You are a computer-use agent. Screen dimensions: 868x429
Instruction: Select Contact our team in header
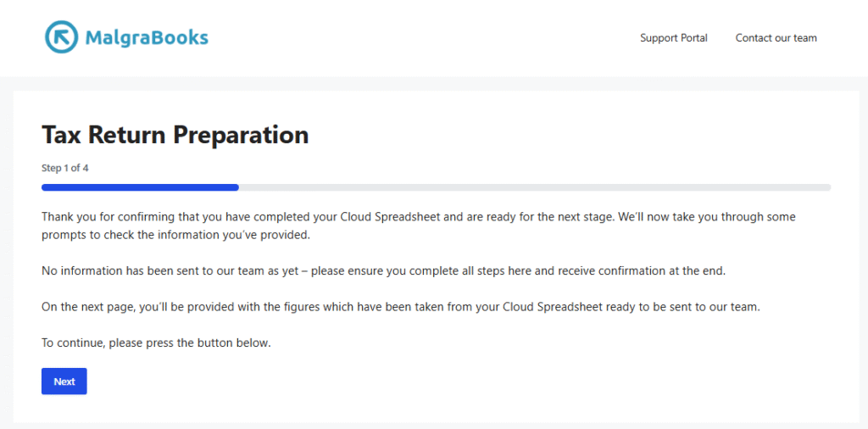tap(776, 38)
